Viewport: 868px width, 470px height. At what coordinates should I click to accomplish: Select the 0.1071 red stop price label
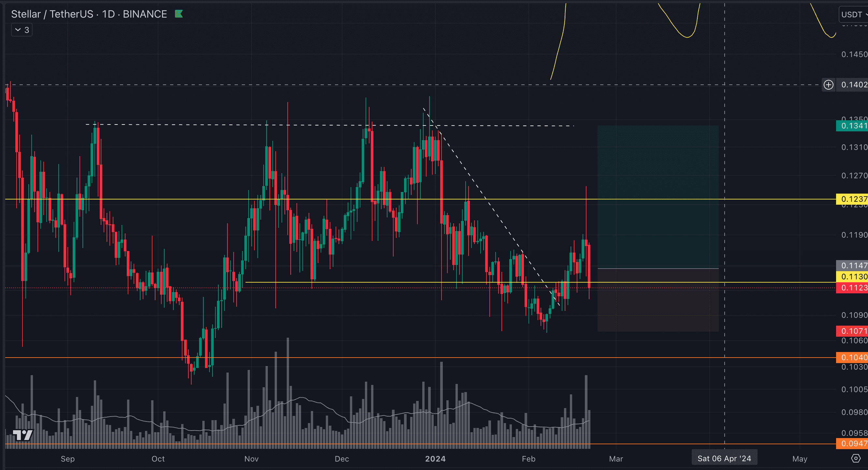pos(852,331)
